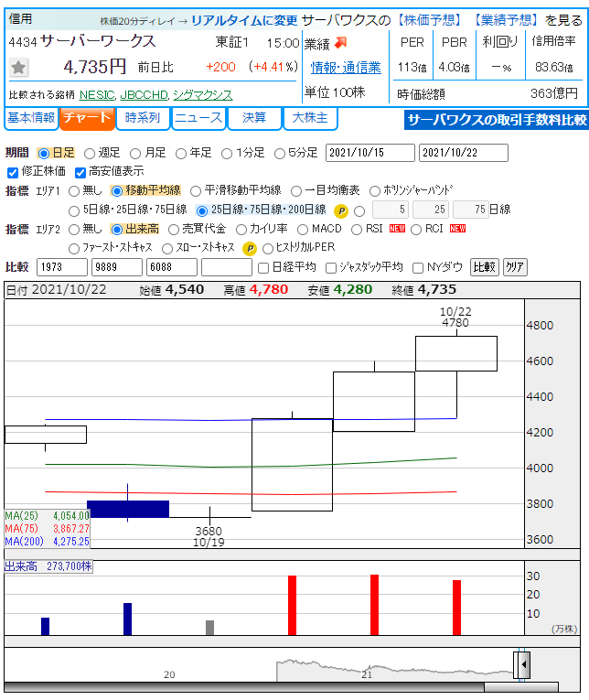Click comparison code field 9889
This screenshot has width=589, height=700.
pos(117,267)
